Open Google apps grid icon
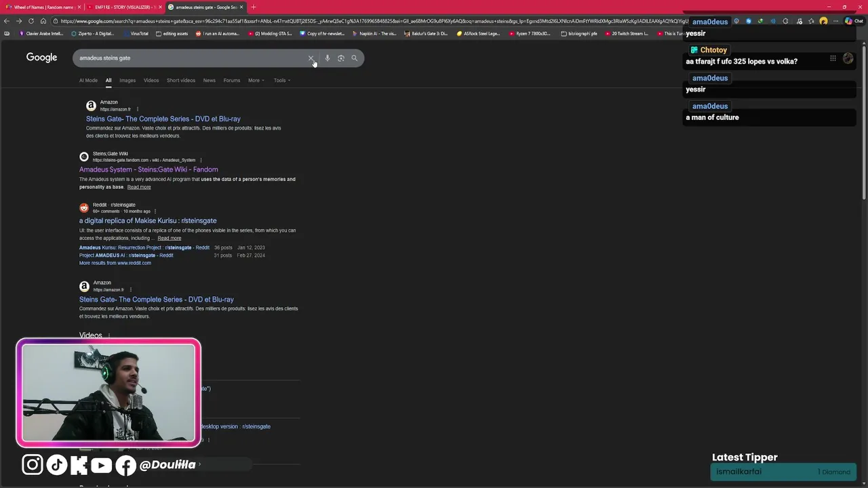The width and height of the screenshot is (868, 488). click(833, 58)
